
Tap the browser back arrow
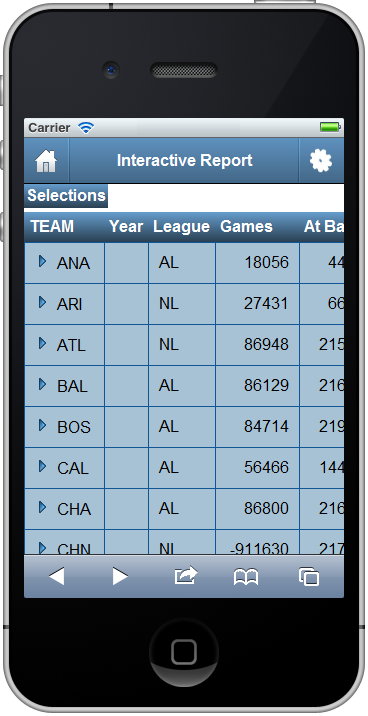click(x=57, y=577)
